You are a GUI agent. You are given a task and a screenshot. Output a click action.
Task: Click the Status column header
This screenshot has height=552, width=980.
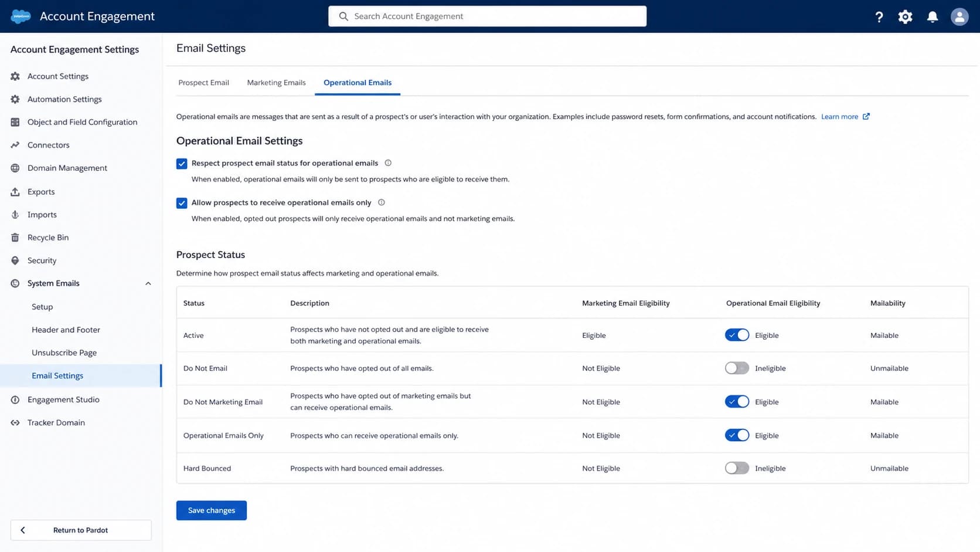[x=194, y=303]
